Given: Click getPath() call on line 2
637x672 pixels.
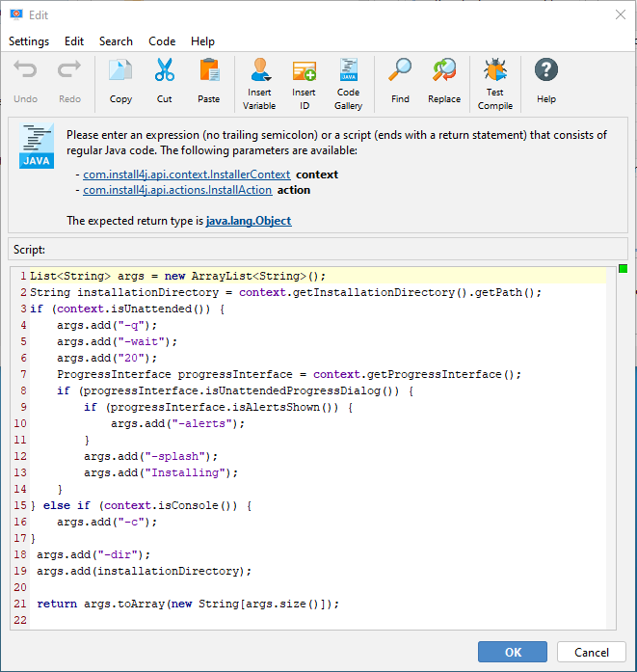Looking at the screenshot, I should tap(505, 292).
